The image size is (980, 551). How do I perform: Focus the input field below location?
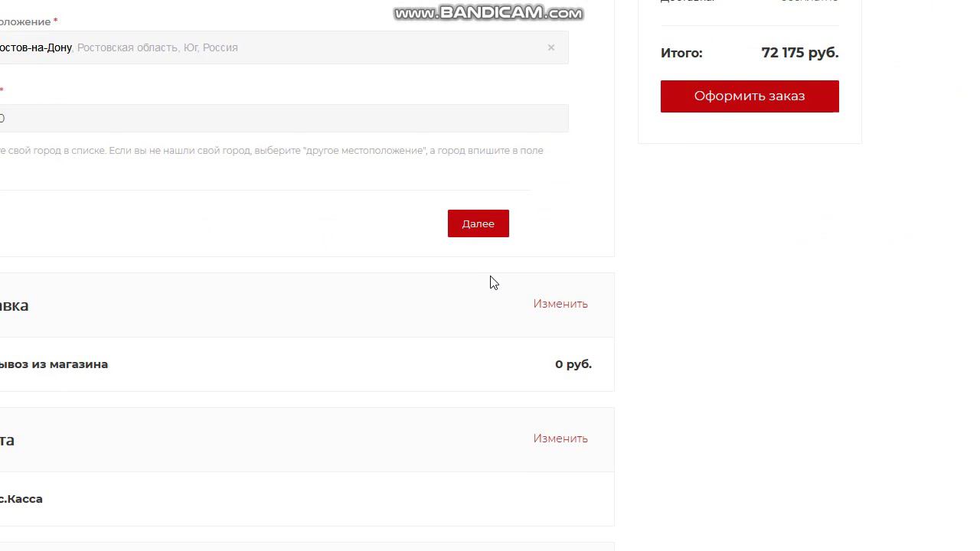click(x=284, y=119)
